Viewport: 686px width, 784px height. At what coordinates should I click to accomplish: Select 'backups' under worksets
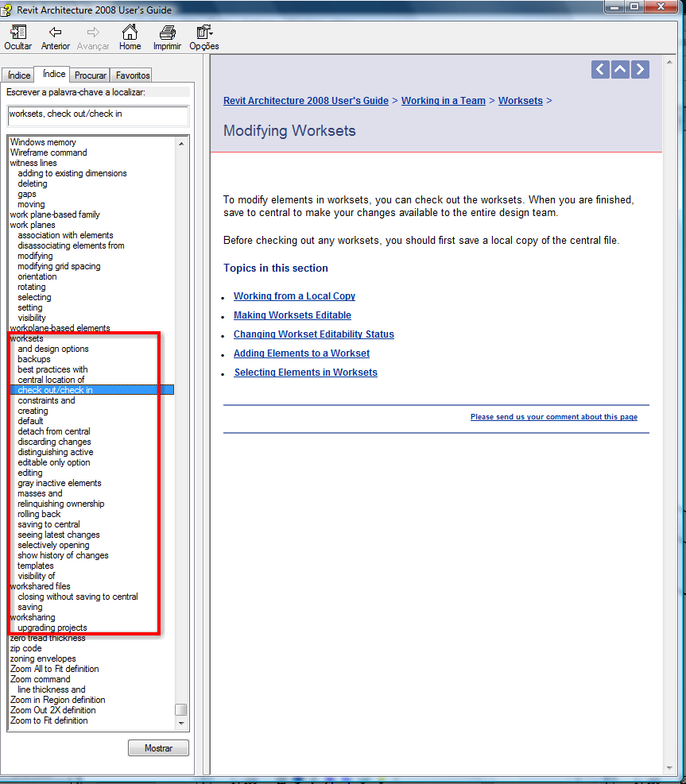34,359
